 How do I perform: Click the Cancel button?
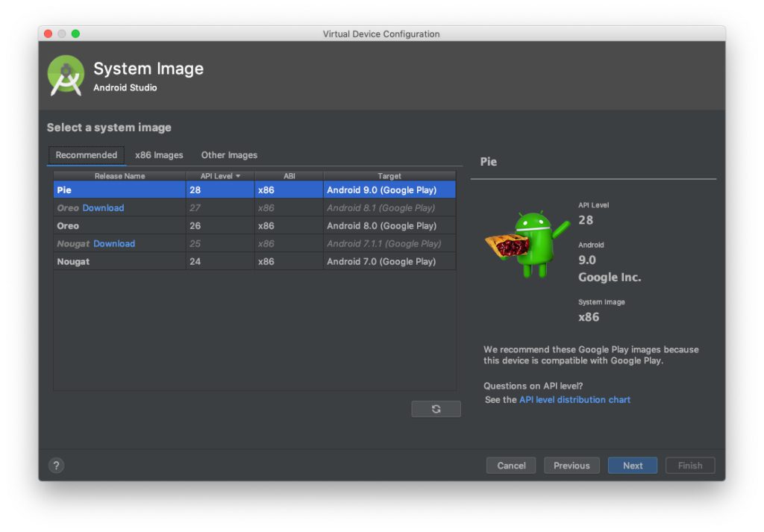tap(511, 466)
